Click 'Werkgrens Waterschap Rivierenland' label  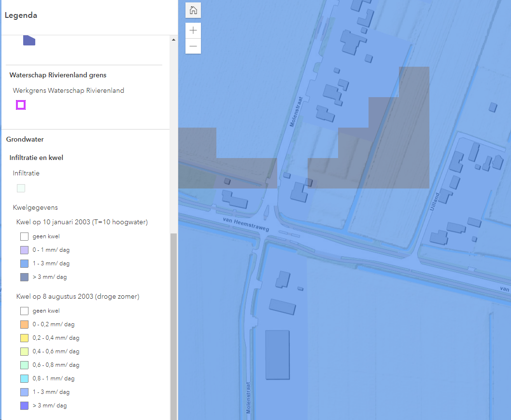point(69,90)
